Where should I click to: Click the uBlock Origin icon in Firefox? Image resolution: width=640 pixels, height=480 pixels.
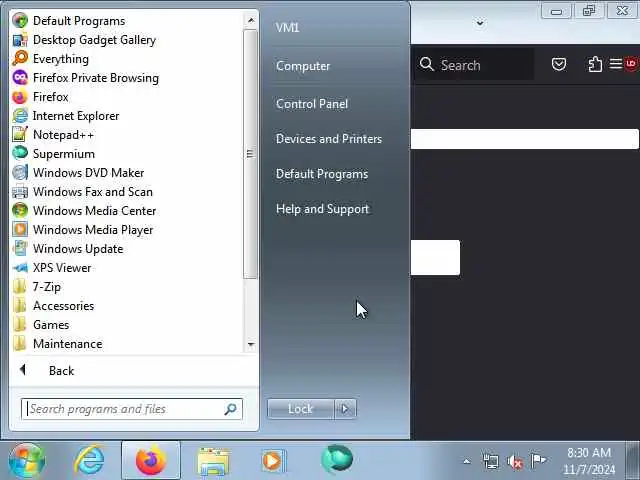[x=631, y=64]
